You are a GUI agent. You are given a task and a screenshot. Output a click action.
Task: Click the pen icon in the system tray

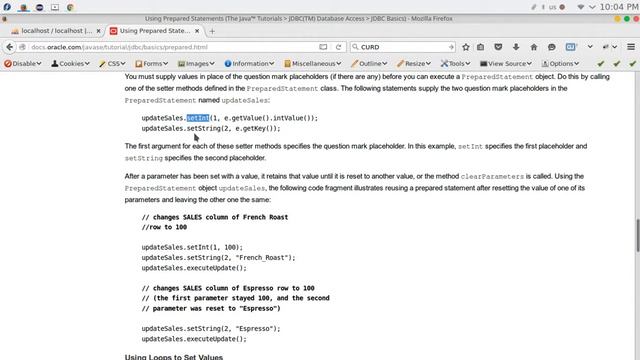click(533, 7)
